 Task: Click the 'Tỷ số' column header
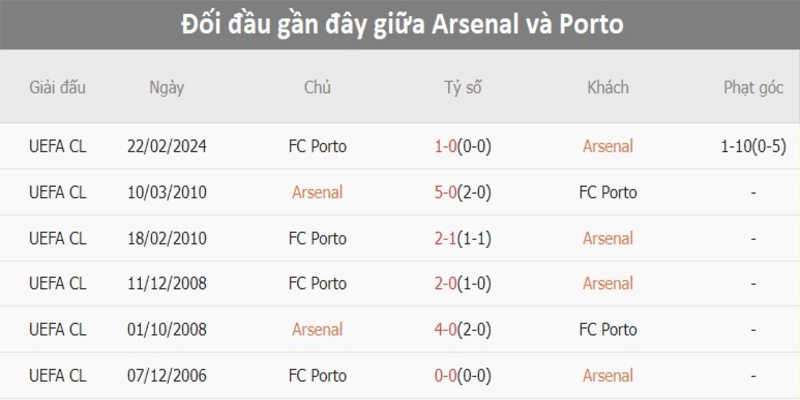click(463, 87)
